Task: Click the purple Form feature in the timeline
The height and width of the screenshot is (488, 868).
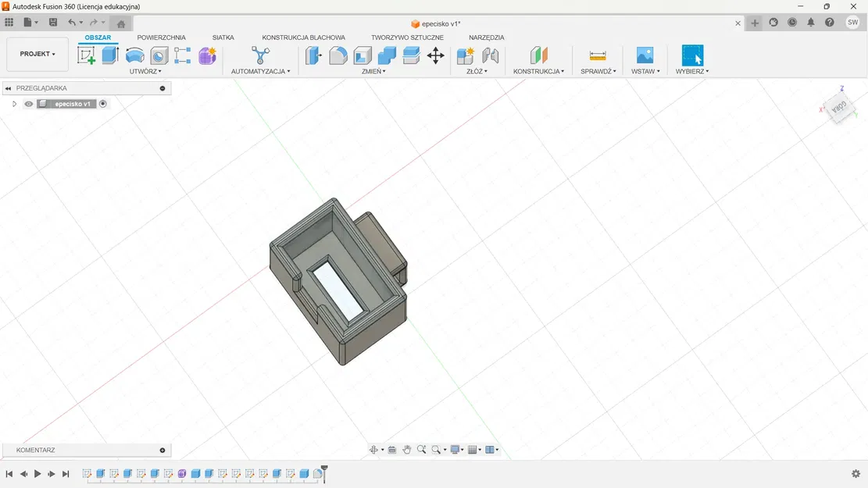Action: point(181,474)
